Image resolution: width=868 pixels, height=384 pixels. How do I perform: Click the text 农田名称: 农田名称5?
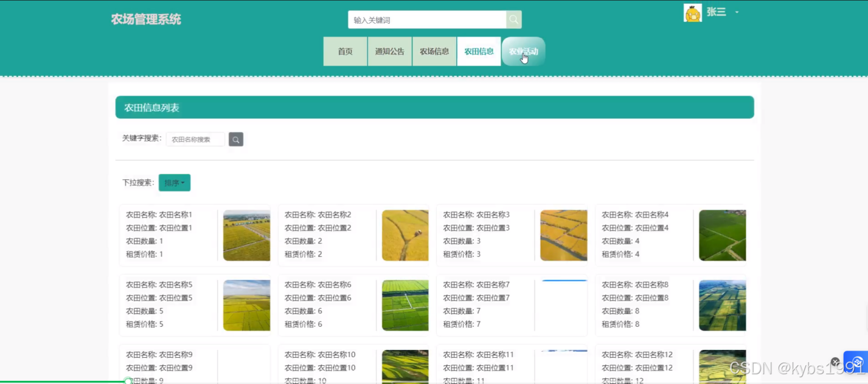click(159, 285)
